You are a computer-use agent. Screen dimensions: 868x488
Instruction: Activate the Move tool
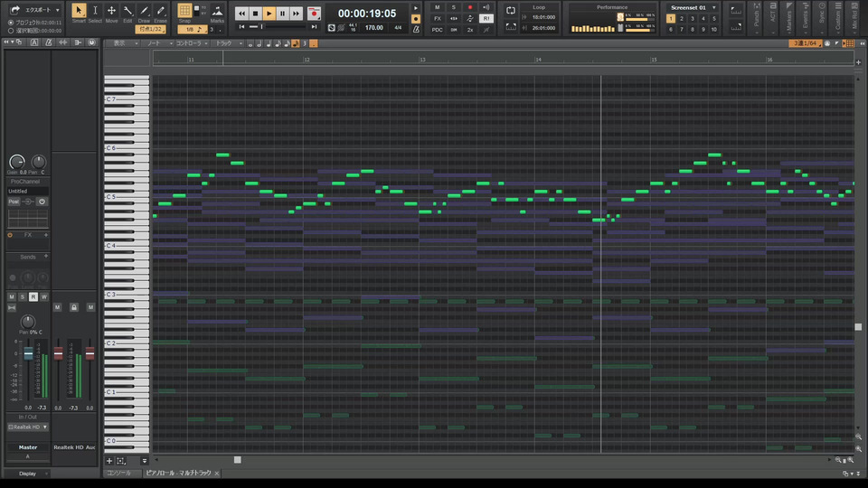(111, 11)
